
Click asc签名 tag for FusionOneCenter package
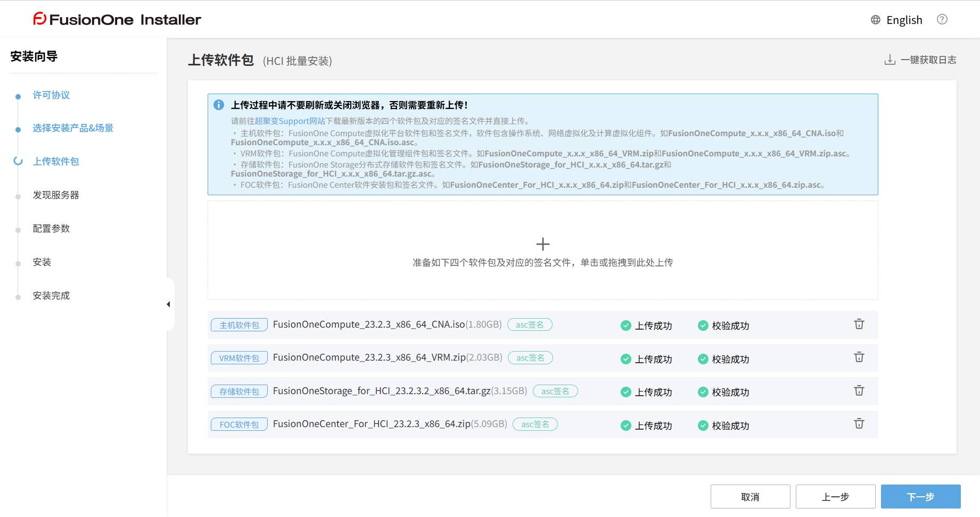[535, 424]
